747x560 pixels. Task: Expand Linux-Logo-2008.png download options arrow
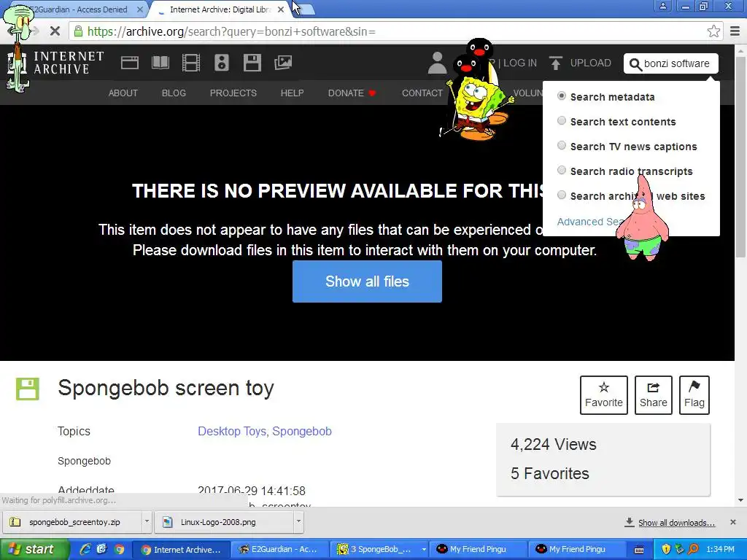(x=298, y=522)
